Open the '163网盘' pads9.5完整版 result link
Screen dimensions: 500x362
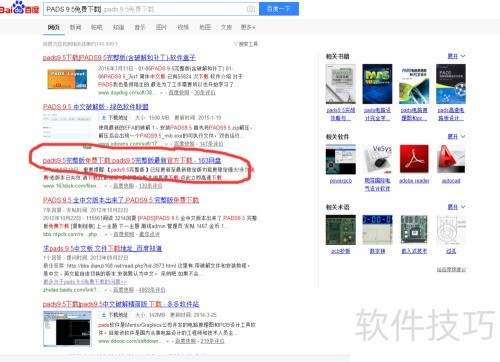pyautogui.click(x=132, y=161)
